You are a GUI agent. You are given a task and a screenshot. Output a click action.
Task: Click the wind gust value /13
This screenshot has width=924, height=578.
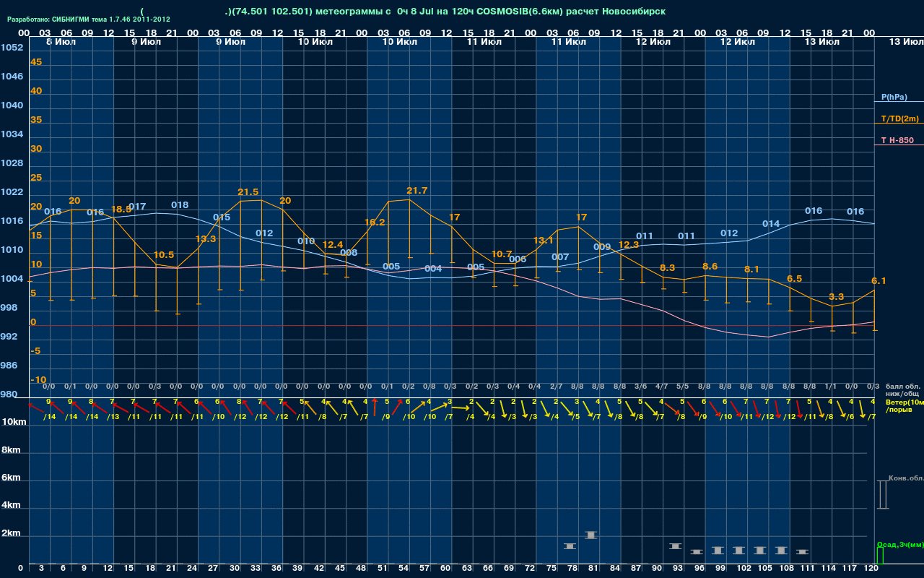(x=113, y=417)
